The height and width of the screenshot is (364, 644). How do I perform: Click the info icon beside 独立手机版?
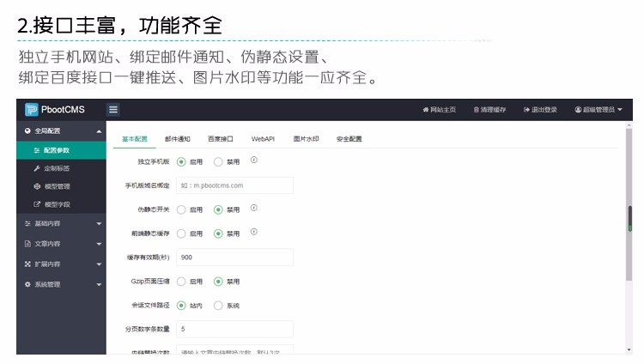click(x=254, y=161)
